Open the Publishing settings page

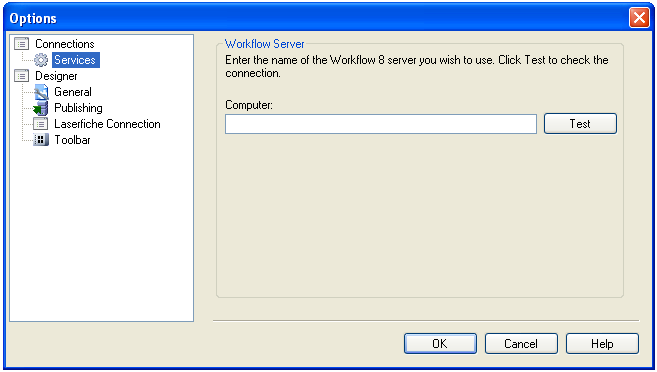pyautogui.click(x=78, y=108)
